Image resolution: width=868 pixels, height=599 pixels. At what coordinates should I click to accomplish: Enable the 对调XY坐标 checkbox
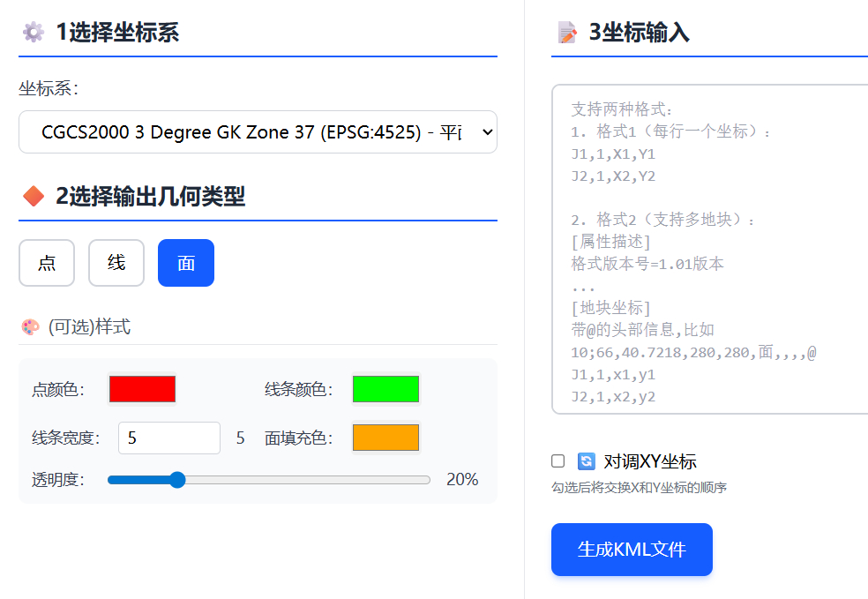tap(557, 461)
